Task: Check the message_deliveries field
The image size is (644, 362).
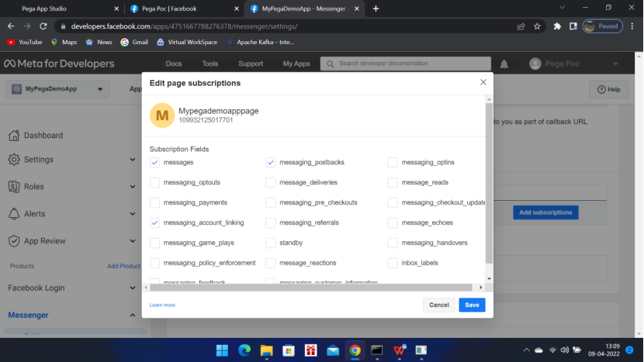Action: [270, 182]
